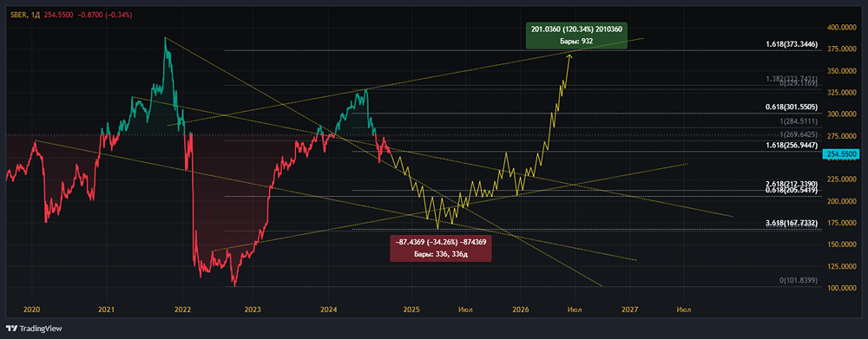Click the 2020 time axis label
The image size is (868, 339).
[x=31, y=310]
